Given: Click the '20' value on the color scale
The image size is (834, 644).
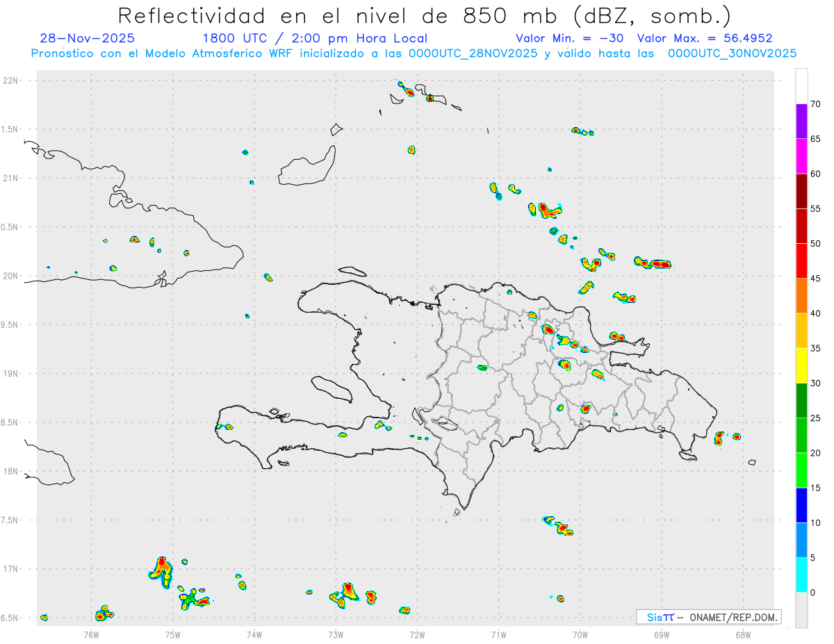Looking at the screenshot, I should pos(816,454).
